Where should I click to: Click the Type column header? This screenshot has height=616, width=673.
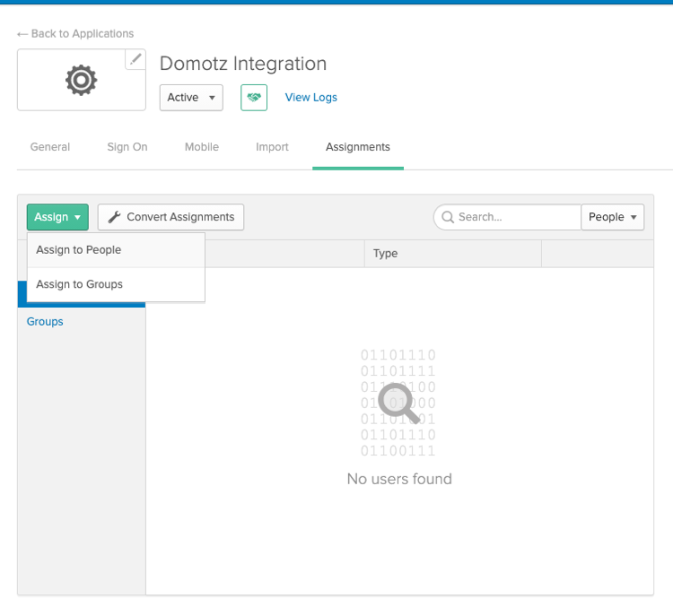click(453, 254)
